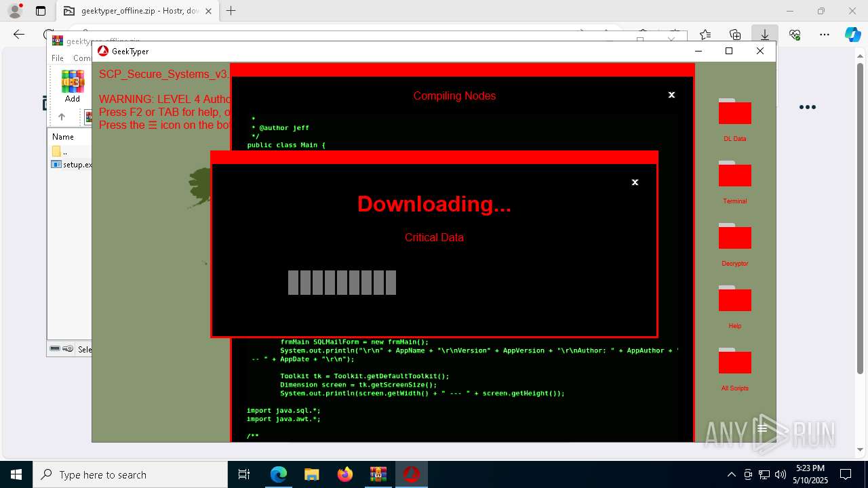Open the All Scripts folder icon
Screen dimensions: 868x488
tap(734, 361)
